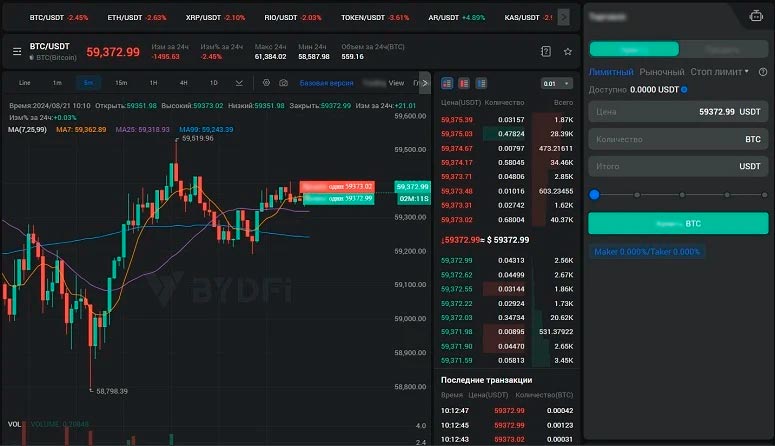Click the Количество BTC input field
The width and height of the screenshot is (775, 446).
[678, 139]
